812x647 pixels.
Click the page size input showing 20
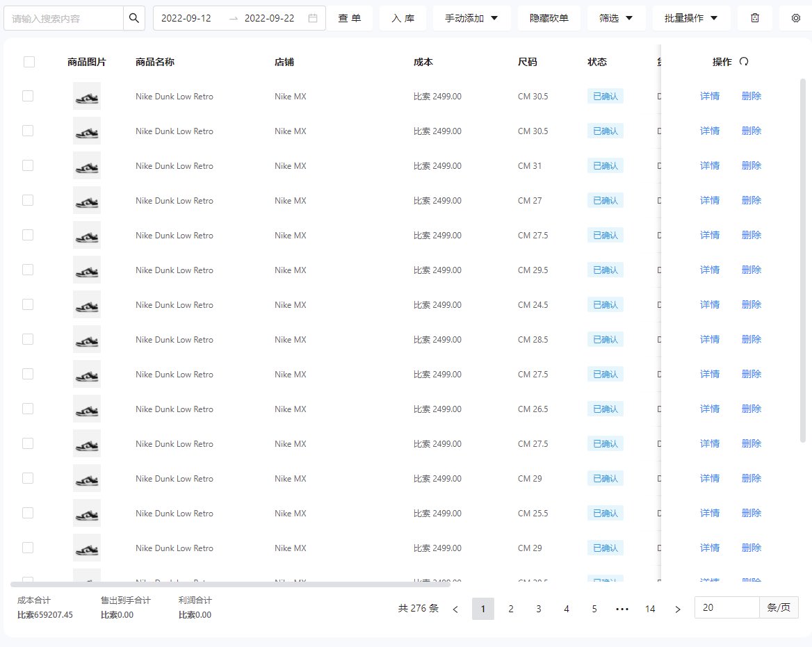727,607
